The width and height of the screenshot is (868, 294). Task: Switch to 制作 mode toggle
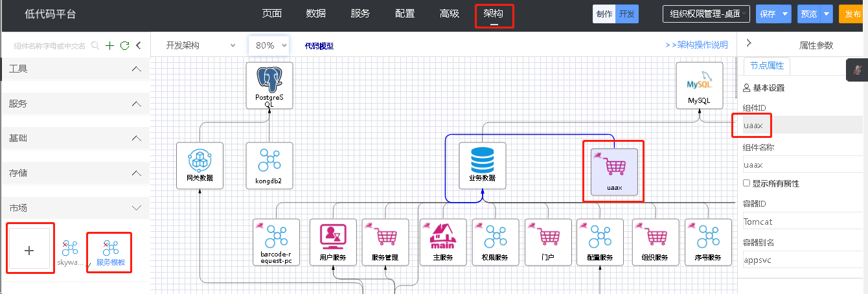(x=604, y=14)
